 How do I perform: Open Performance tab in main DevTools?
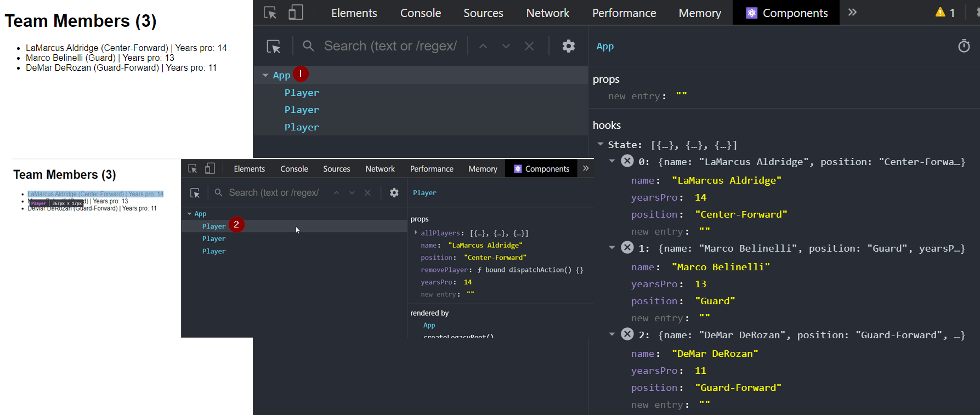(624, 13)
